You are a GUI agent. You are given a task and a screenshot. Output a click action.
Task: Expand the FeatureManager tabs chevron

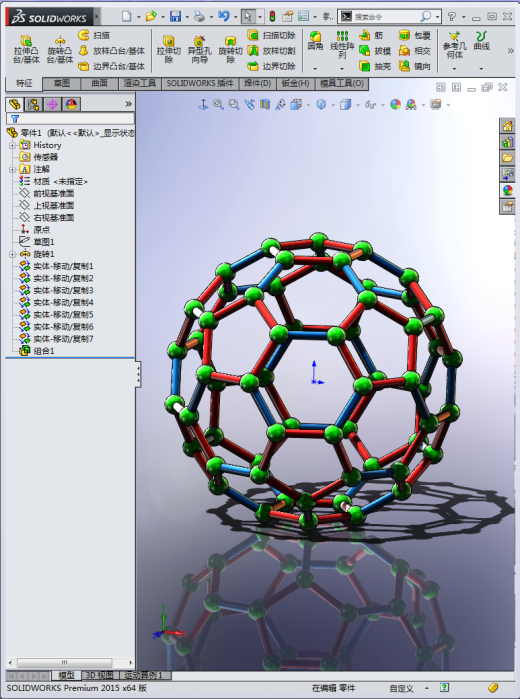pyautogui.click(x=128, y=104)
